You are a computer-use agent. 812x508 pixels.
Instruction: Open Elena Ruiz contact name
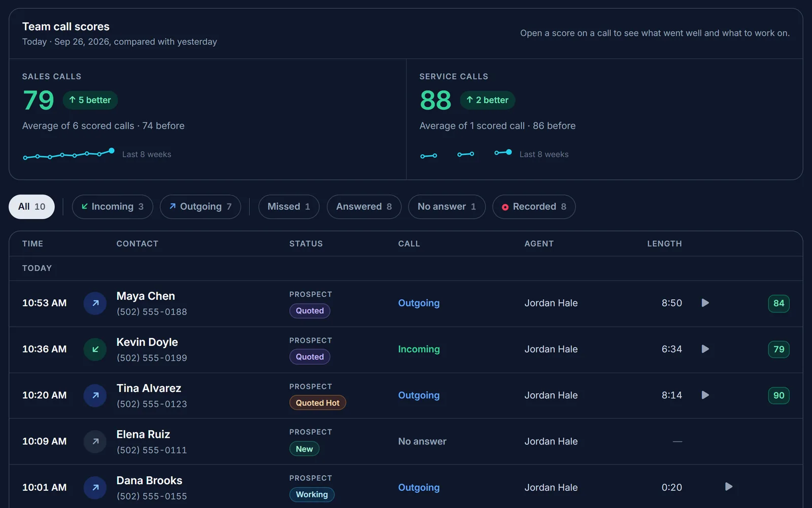143,434
